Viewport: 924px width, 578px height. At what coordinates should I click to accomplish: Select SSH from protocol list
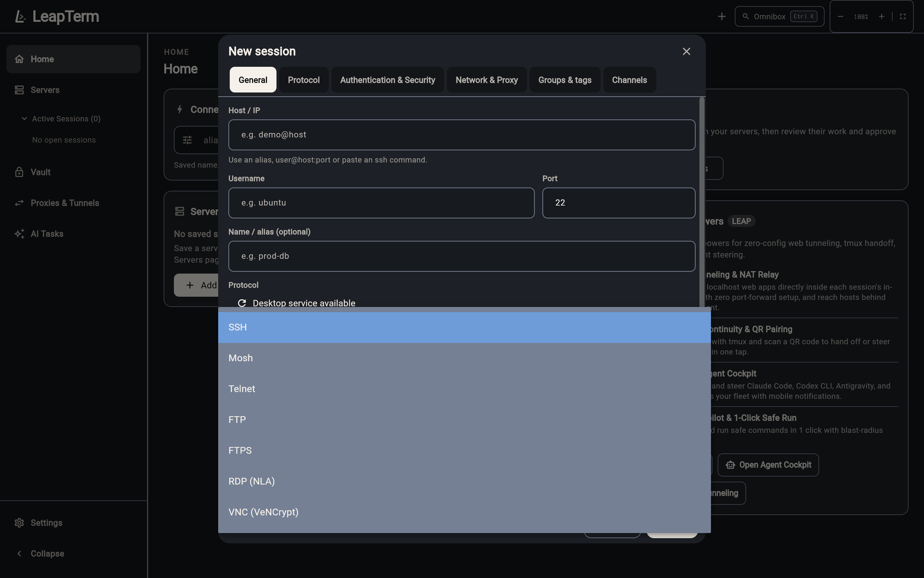pyautogui.click(x=464, y=328)
